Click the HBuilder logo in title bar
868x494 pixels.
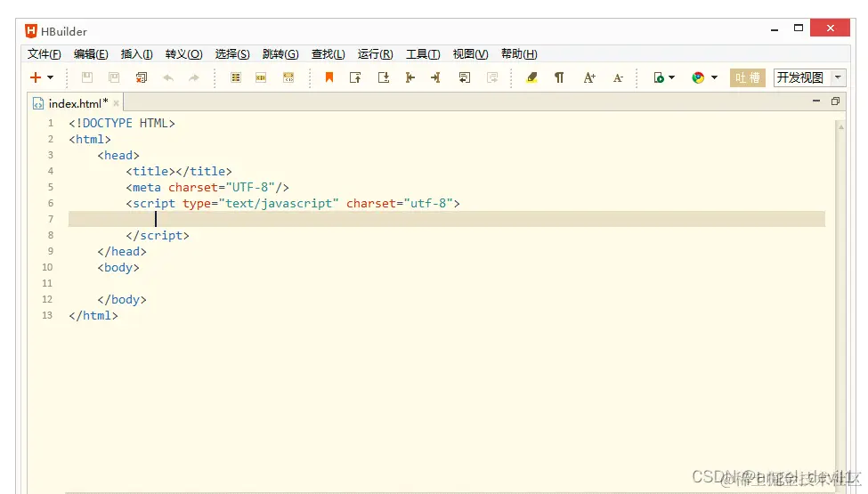[x=31, y=31]
